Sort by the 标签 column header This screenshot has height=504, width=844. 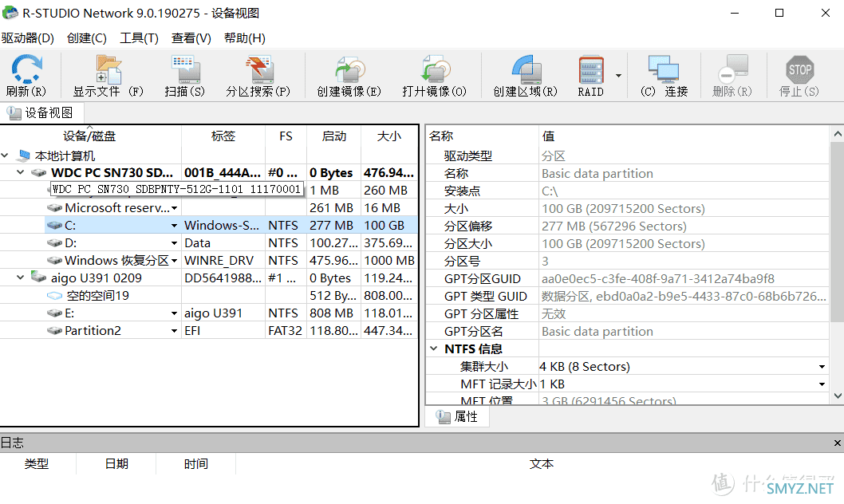[x=223, y=136]
